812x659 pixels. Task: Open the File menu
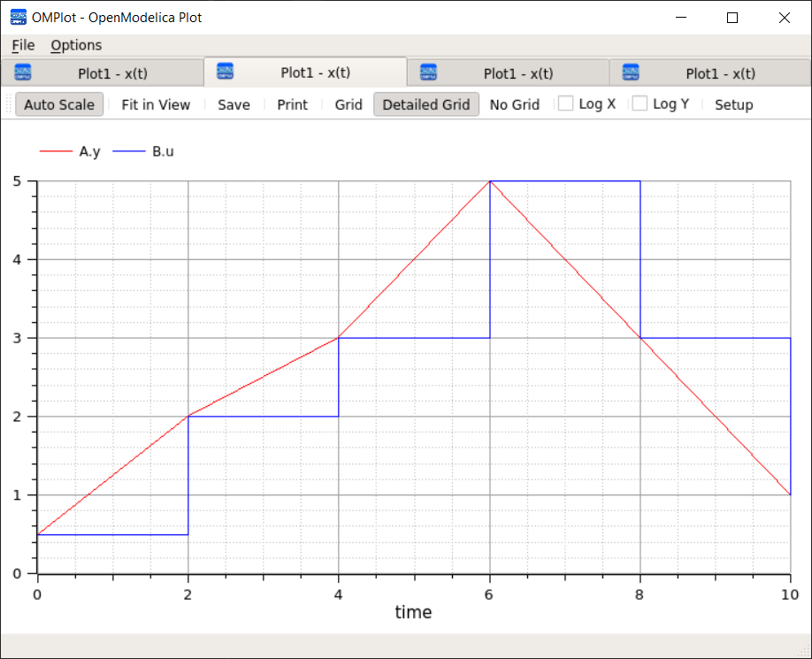(22, 45)
